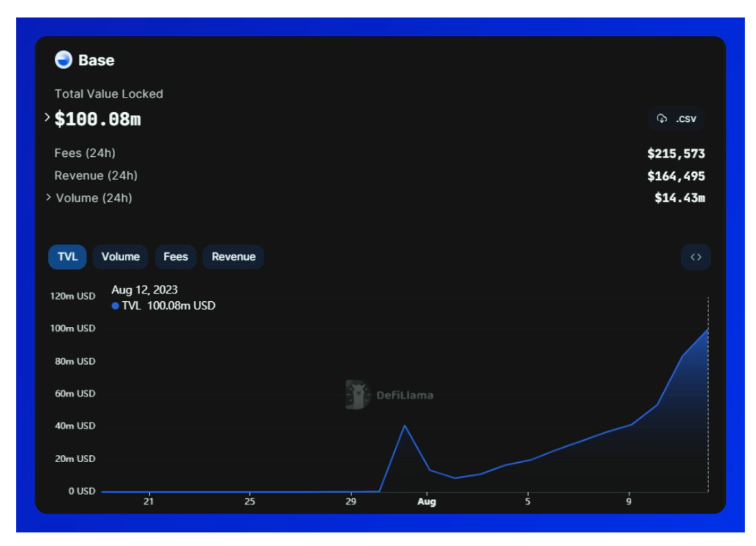Switch chart to Fees tab
This screenshot has width=756, height=546.
pyautogui.click(x=176, y=257)
